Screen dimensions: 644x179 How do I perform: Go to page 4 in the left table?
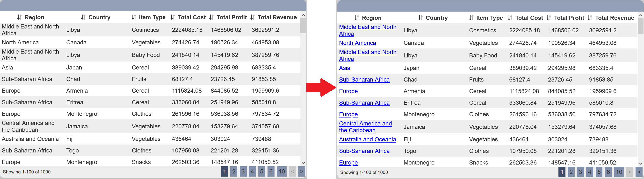[252, 172]
